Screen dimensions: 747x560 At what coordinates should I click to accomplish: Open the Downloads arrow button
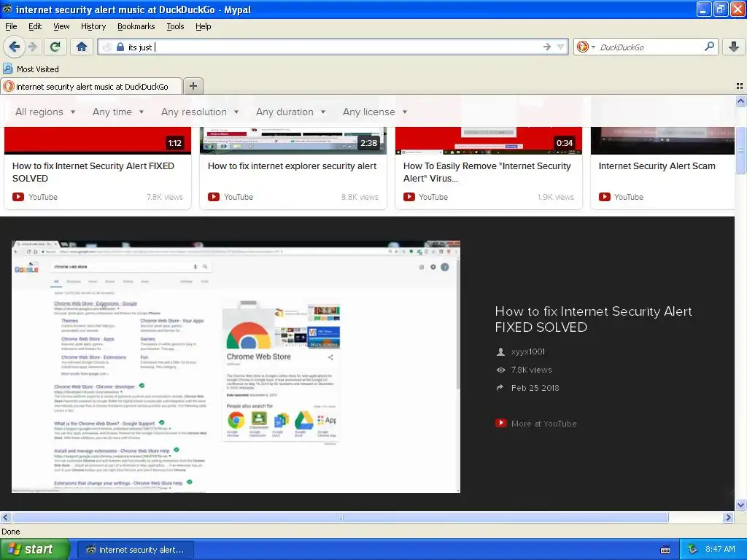pos(734,47)
